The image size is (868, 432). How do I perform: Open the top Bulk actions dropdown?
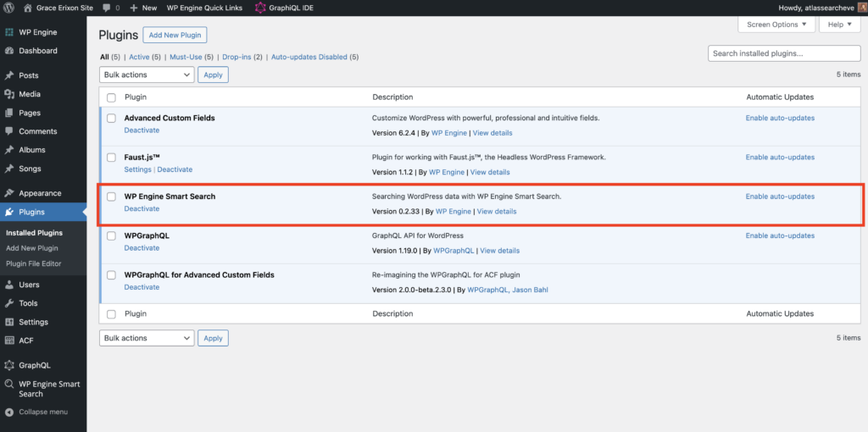coord(147,75)
